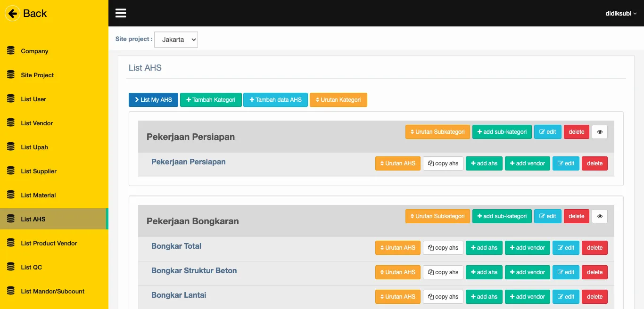Open the Bongkar Lantai subcategory link
Viewport: 644px width, 309px height.
click(x=179, y=295)
